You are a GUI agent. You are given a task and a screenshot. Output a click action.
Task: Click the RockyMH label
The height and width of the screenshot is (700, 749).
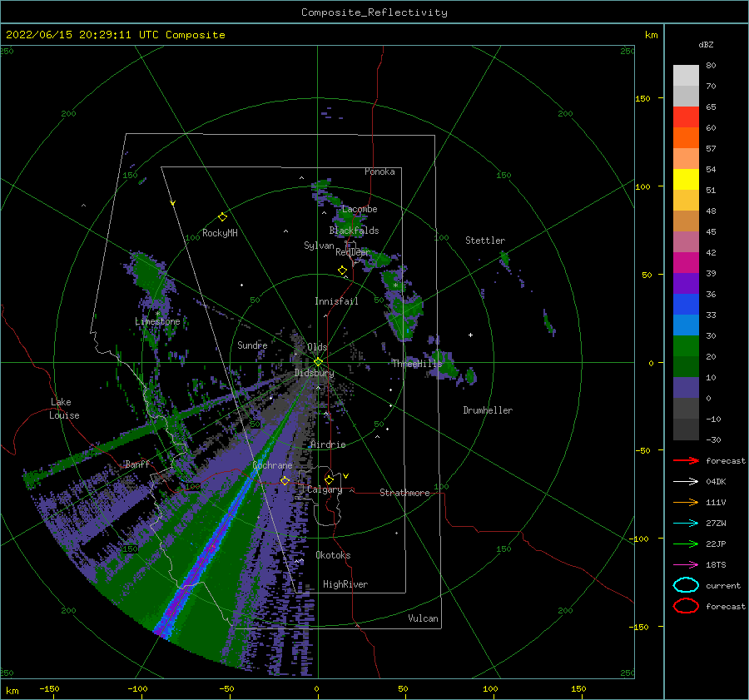220,233
